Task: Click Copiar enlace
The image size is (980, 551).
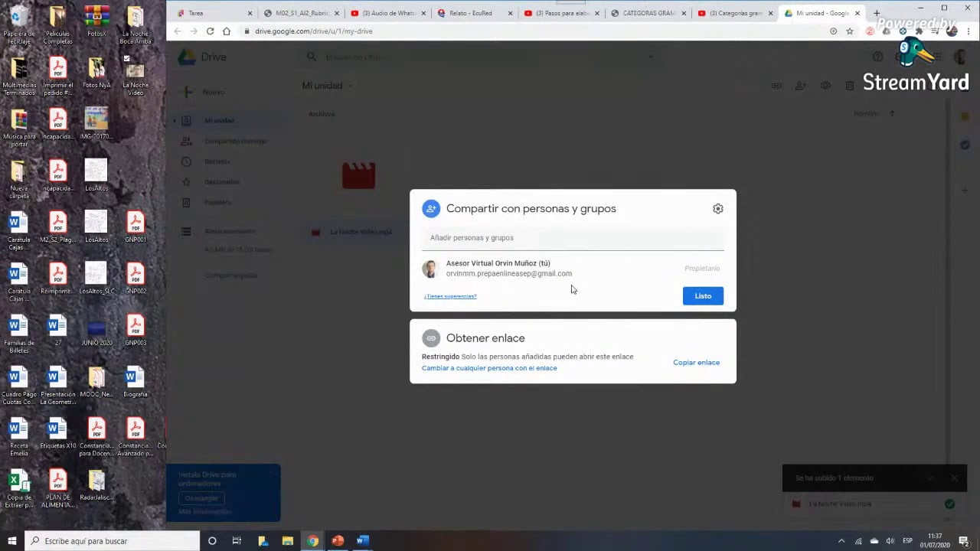Action: coord(696,363)
